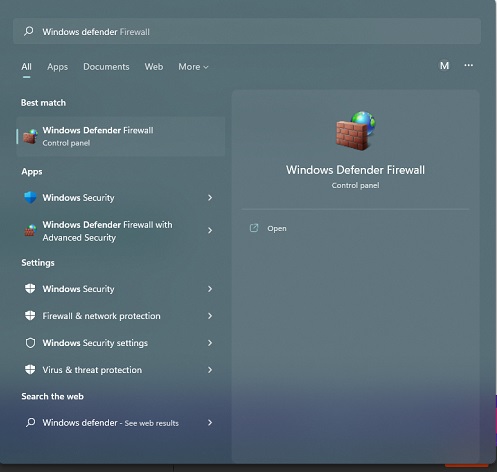Open Windows Security settings result
The height and width of the screenshot is (472, 497).
coord(120,343)
